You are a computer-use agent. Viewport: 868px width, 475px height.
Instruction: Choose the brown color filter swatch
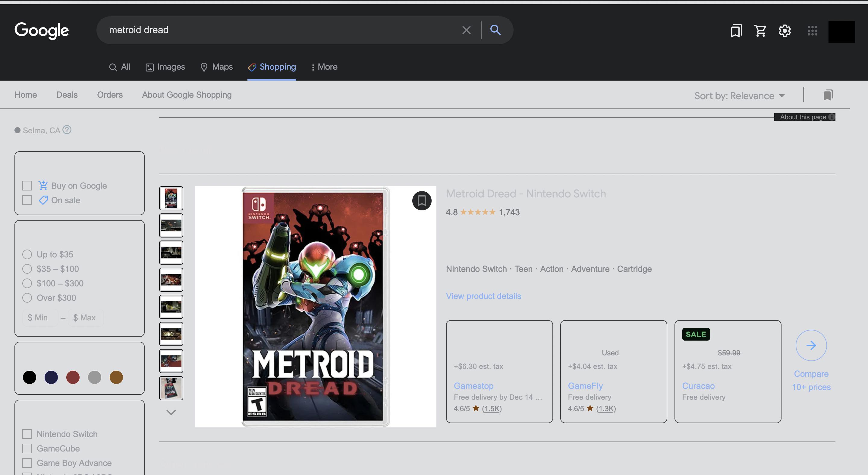[x=116, y=377]
